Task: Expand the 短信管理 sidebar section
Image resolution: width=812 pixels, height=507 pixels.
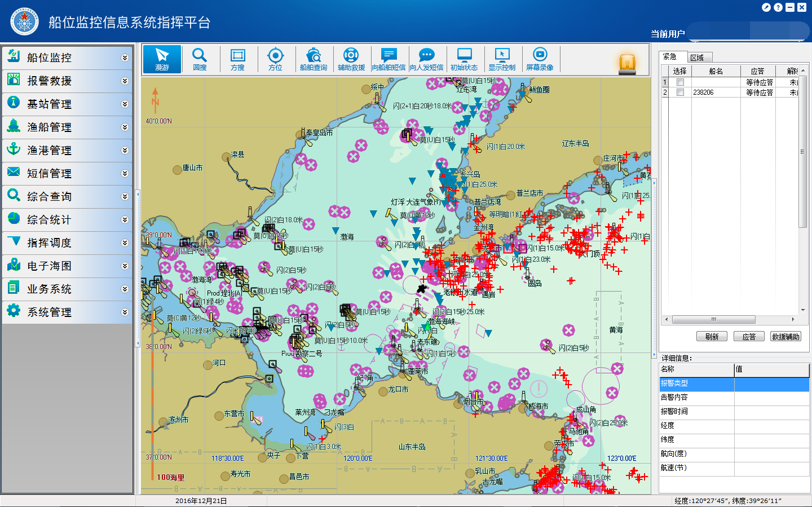Action: click(125, 173)
